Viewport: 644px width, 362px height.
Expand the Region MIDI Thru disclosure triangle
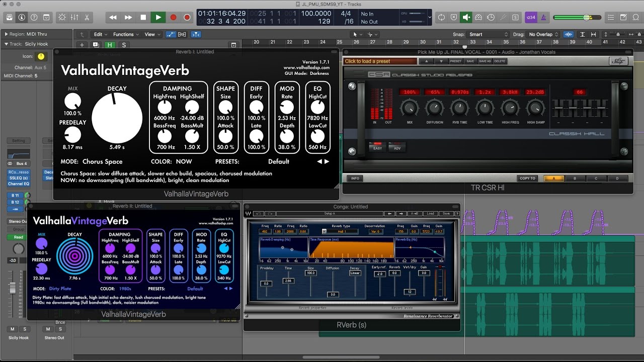tap(6, 34)
